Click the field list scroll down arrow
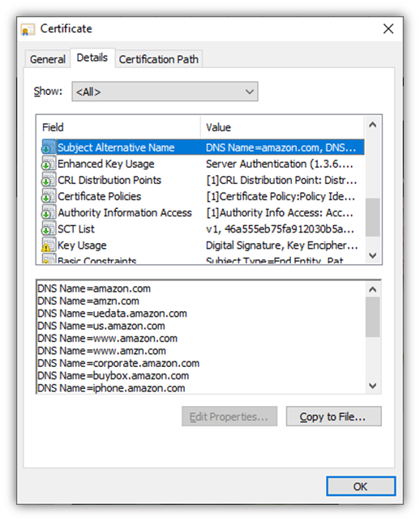The image size is (420, 521). click(x=373, y=255)
